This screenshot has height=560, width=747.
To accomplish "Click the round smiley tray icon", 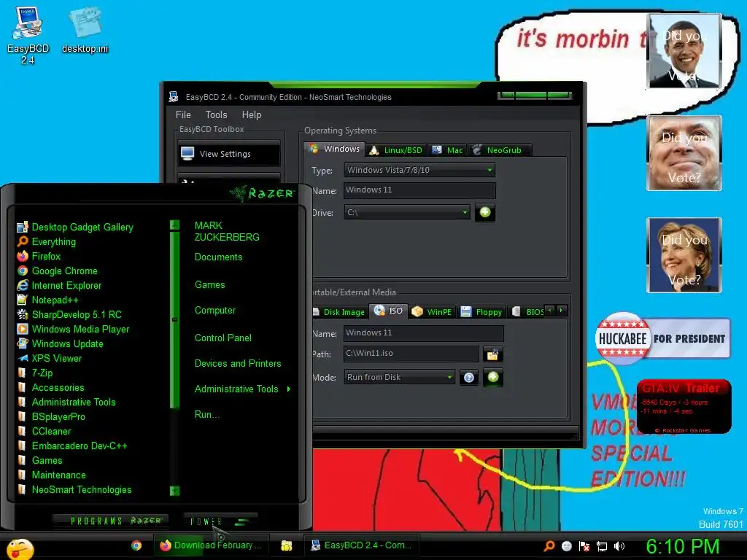I will point(566,546).
